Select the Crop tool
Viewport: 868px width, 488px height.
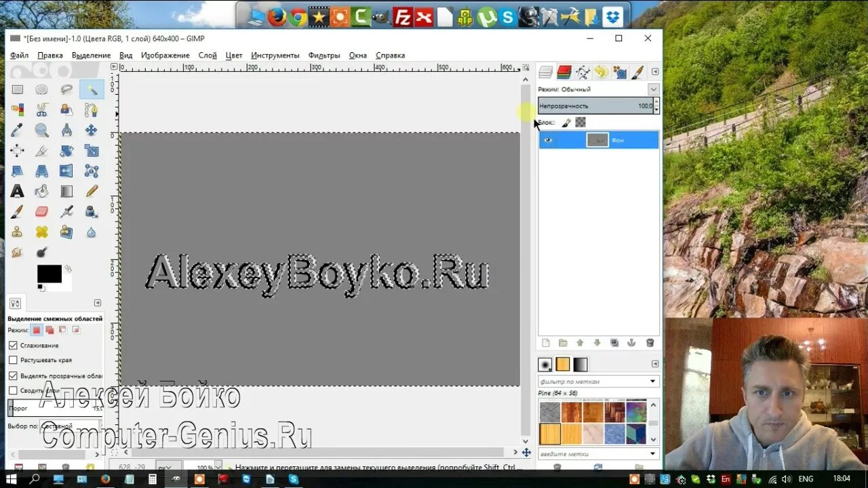tap(42, 150)
